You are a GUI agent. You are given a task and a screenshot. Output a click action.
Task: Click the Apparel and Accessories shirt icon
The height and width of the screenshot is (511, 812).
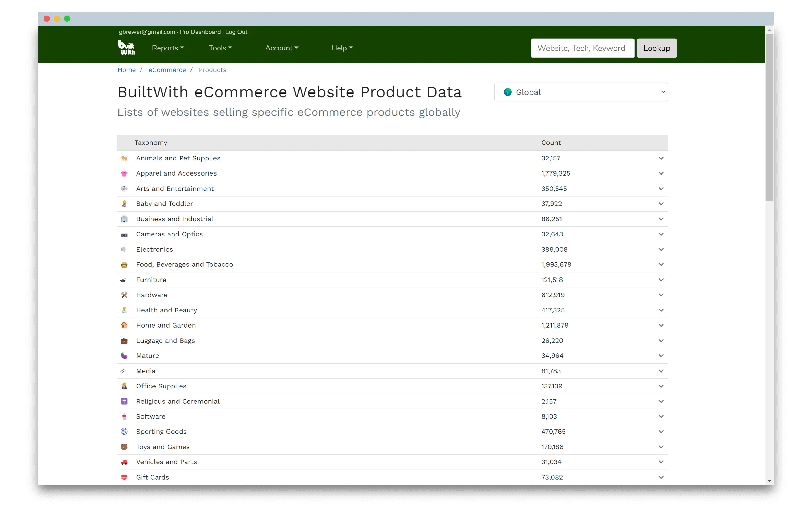click(124, 173)
